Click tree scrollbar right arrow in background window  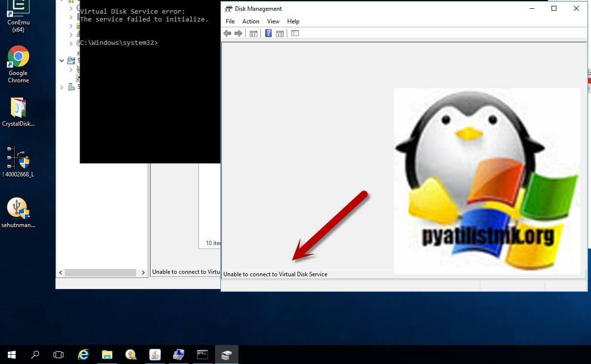(143, 273)
